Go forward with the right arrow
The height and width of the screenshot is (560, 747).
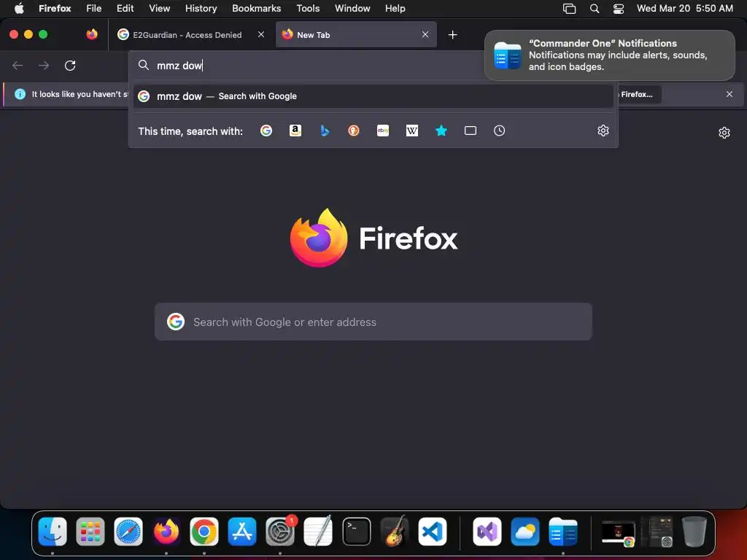pos(44,65)
